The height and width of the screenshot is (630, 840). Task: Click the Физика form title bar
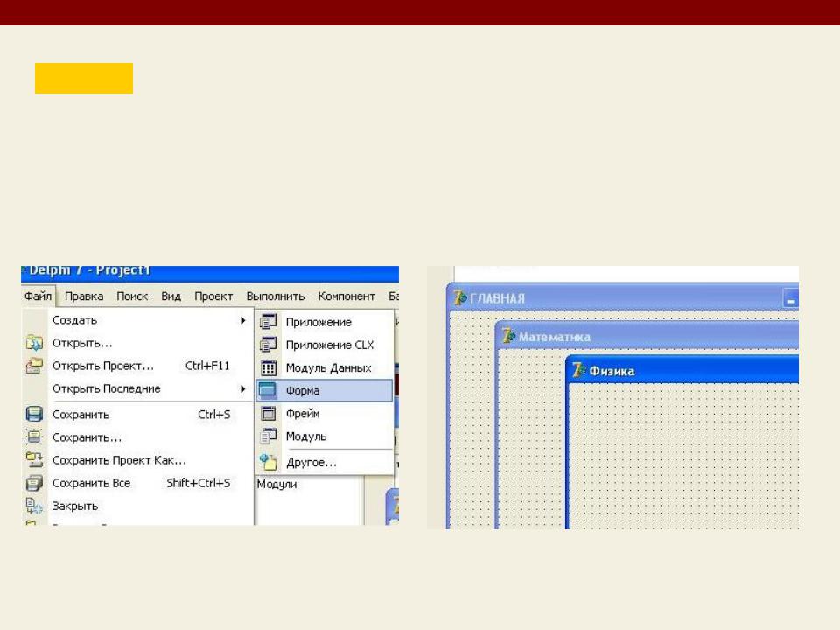(682, 370)
